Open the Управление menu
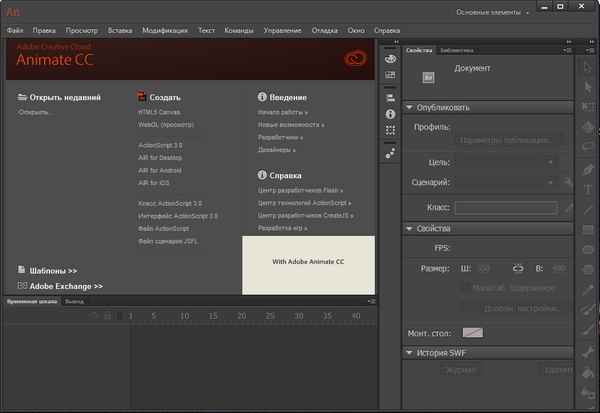 pyautogui.click(x=282, y=30)
